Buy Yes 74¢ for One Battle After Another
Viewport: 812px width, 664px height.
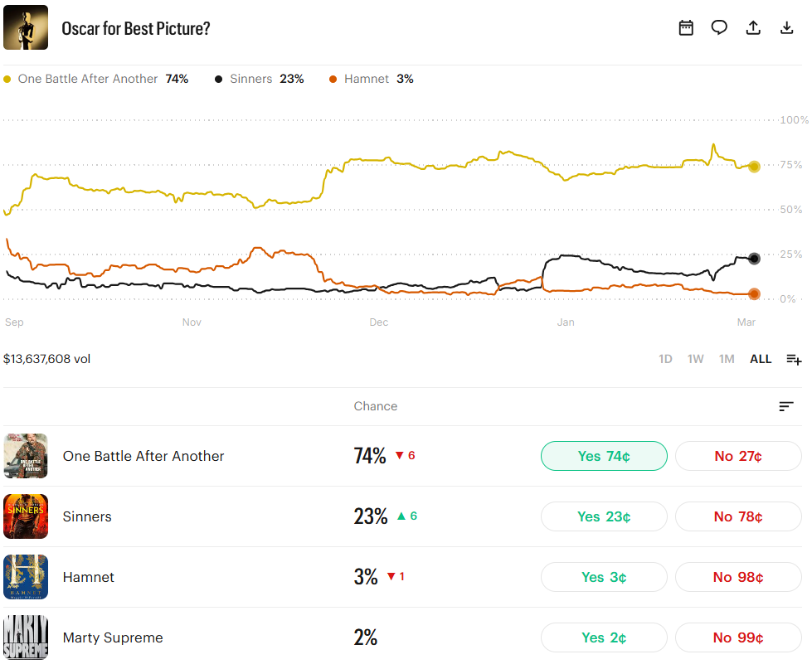click(x=604, y=456)
